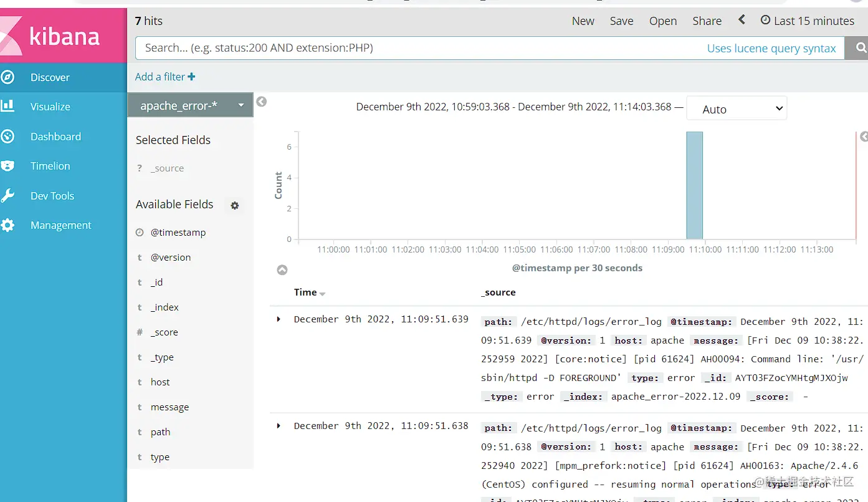This screenshot has height=502, width=868.
Task: Click the "@timestamp per 30 seconds" label
Action: click(x=577, y=268)
